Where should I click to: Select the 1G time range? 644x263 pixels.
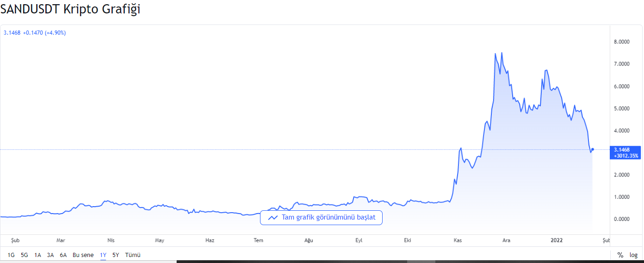click(11, 255)
